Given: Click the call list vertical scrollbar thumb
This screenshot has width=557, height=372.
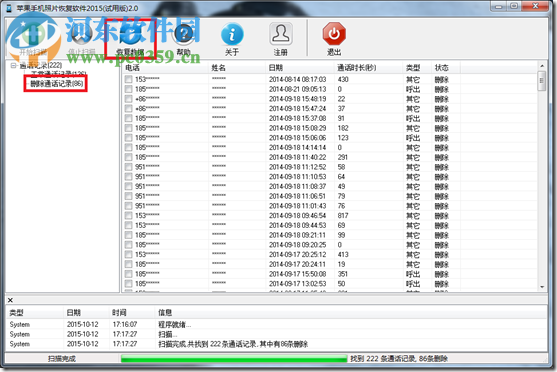Looking at the screenshot, I should coord(542,81).
